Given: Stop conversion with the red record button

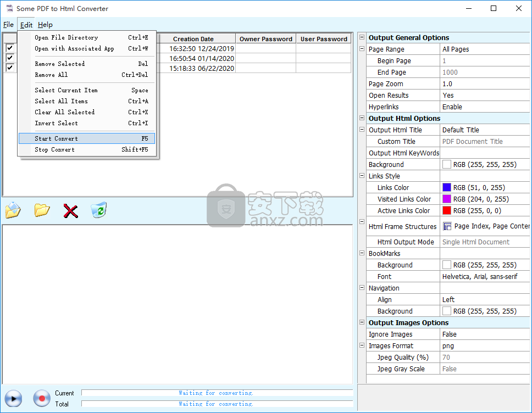Looking at the screenshot, I should pyautogui.click(x=42, y=398).
